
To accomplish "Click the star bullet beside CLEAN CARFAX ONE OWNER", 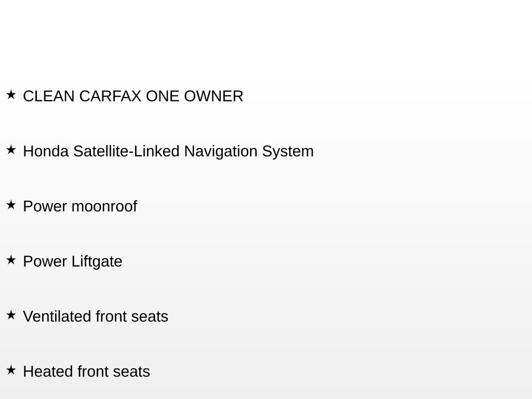I will [x=11, y=95].
